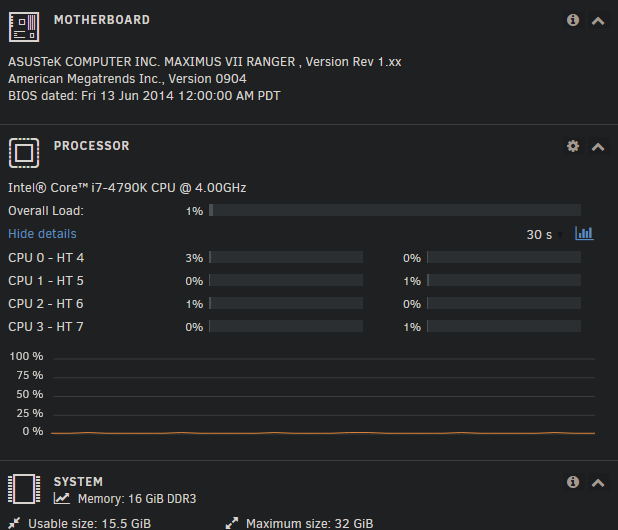This screenshot has height=530, width=618.
Task: Select the PROCESSOR section heading
Action: (x=91, y=146)
